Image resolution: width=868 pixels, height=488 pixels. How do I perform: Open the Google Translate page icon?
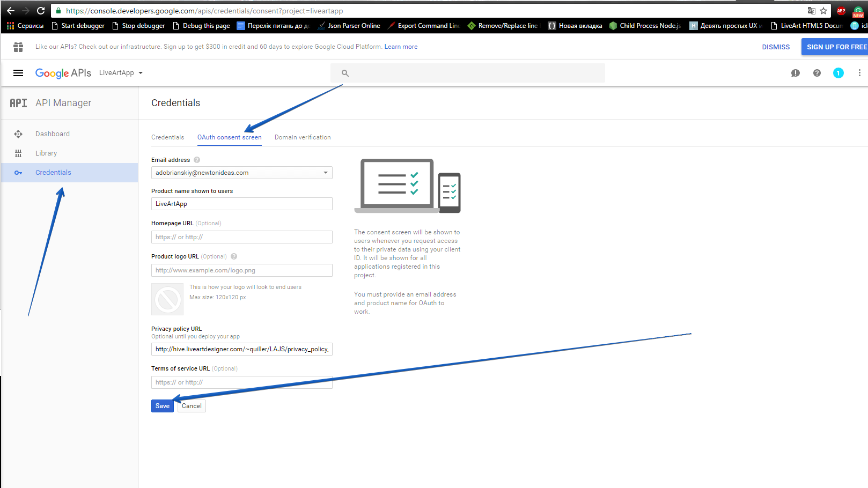tap(811, 11)
